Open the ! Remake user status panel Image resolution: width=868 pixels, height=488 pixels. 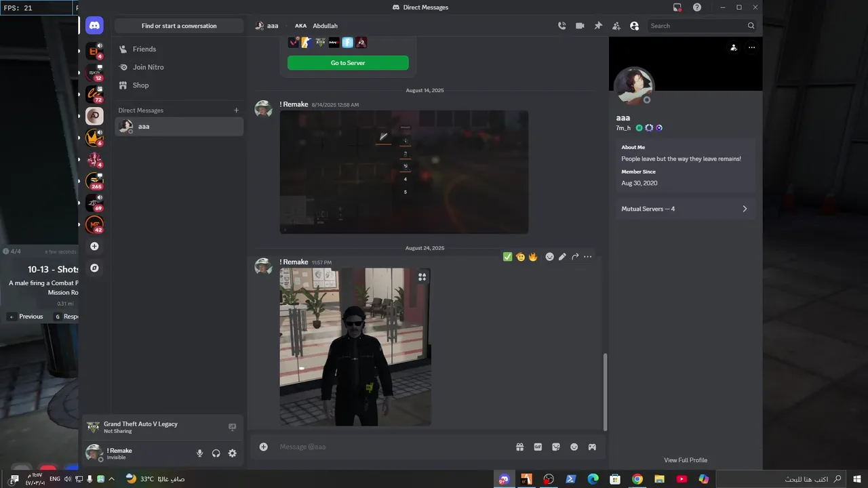(136, 453)
